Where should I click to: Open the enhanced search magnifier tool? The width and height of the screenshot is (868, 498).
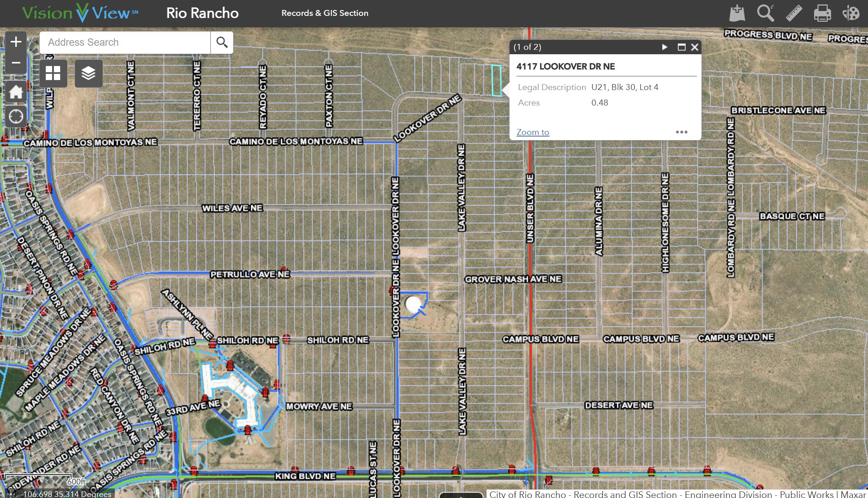tap(765, 13)
